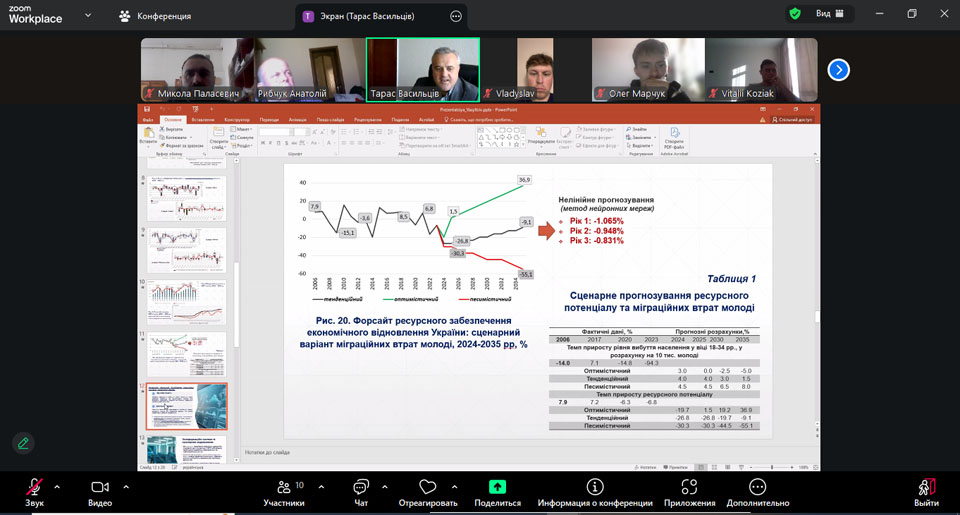Click the Leave meeting button
This screenshot has width=960, height=515.
tap(926, 491)
